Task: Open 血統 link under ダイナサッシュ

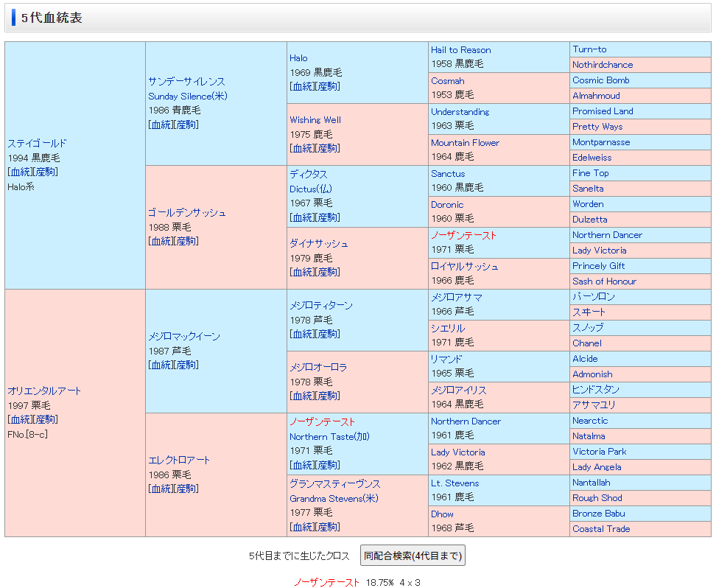Action: [302, 272]
